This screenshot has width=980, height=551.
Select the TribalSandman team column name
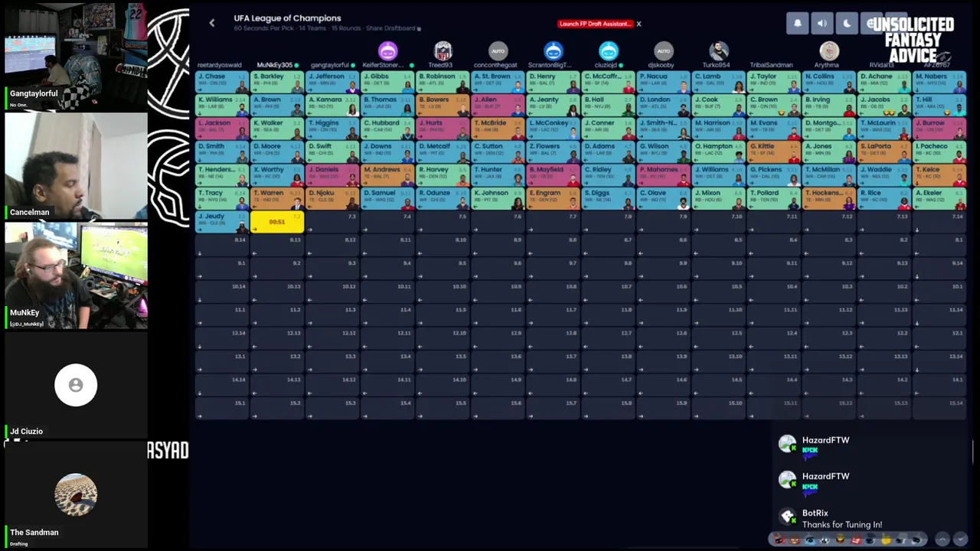tap(771, 65)
